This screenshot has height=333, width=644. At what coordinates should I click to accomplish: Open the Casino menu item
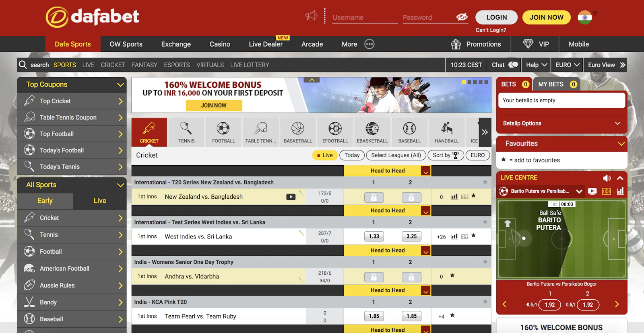click(x=220, y=44)
